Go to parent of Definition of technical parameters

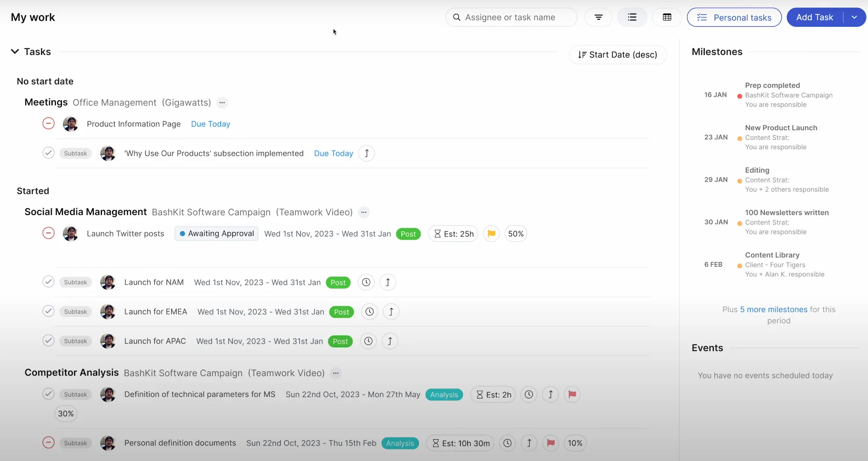pos(551,394)
